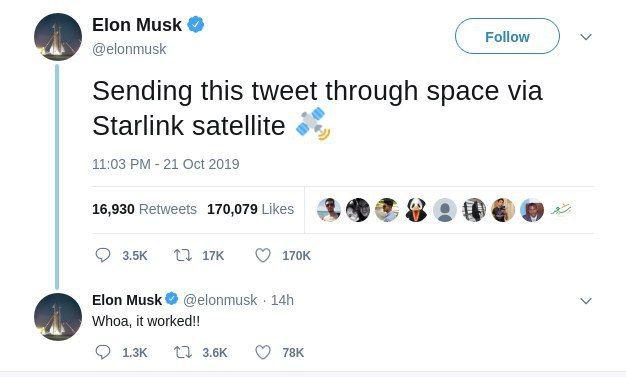Screen dimensions: 626x377
Task: Reply to the 'Whoa, it worked!!' tweet
Action: pos(103,352)
